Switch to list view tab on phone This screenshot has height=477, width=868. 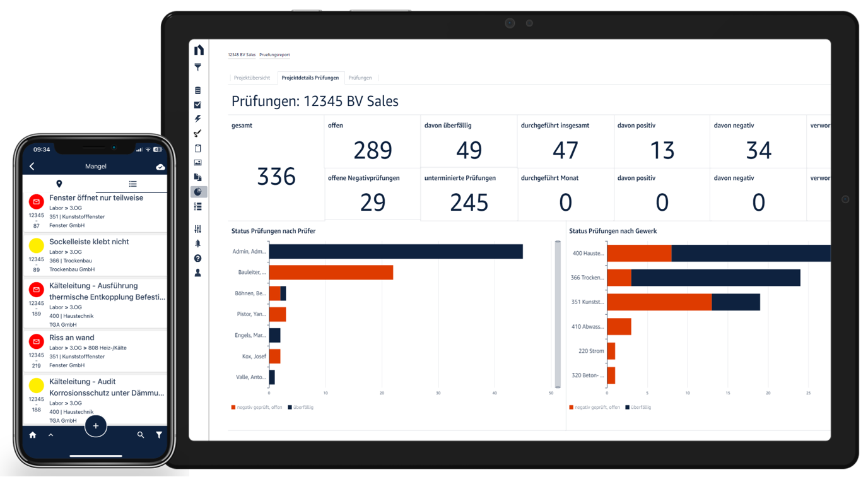pyautogui.click(x=132, y=184)
